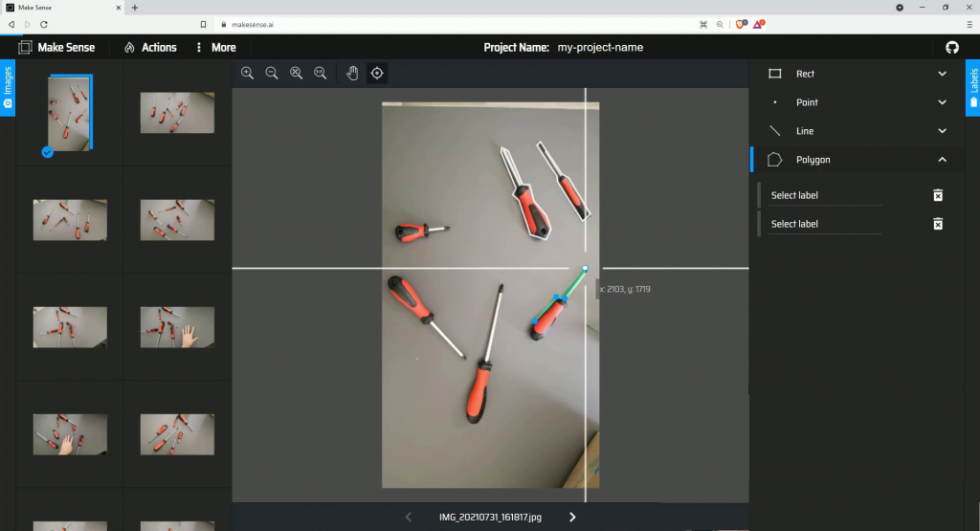
Task: Select third-row right thumbnail with hand
Action: click(177, 327)
